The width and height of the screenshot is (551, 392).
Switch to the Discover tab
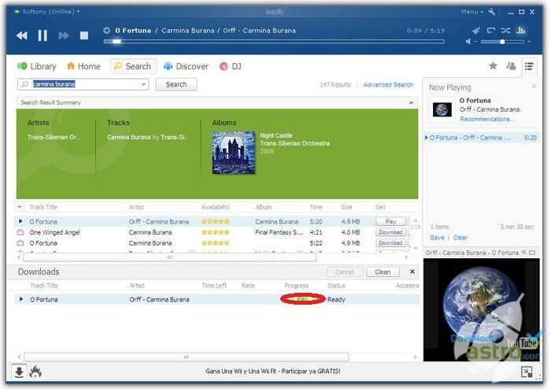click(x=187, y=67)
